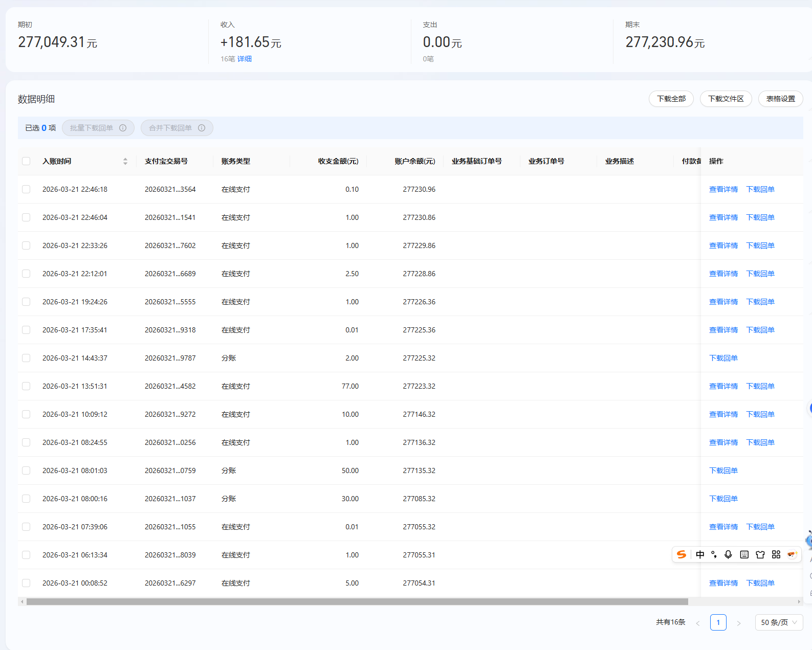Click the Sogou input method logo icon
812x650 pixels.
coord(681,554)
